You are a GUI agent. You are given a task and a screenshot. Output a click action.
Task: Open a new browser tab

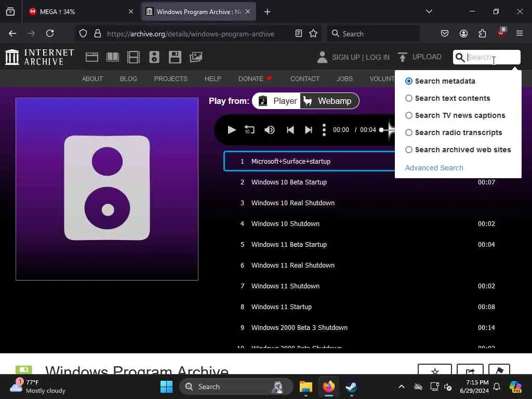[267, 12]
